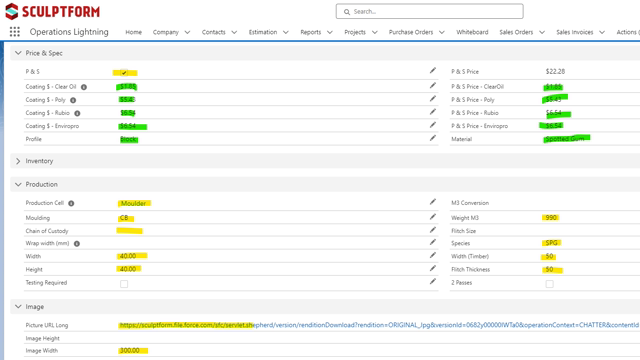Open the Reports tab dropdown arrow
The height and width of the screenshot is (360, 640).
(330, 32)
